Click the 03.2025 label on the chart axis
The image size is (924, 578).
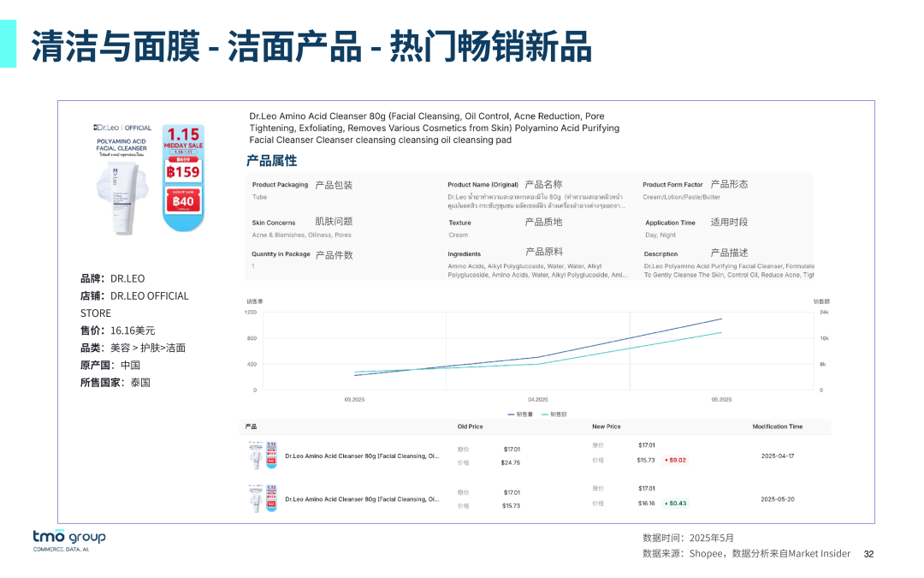coord(354,399)
